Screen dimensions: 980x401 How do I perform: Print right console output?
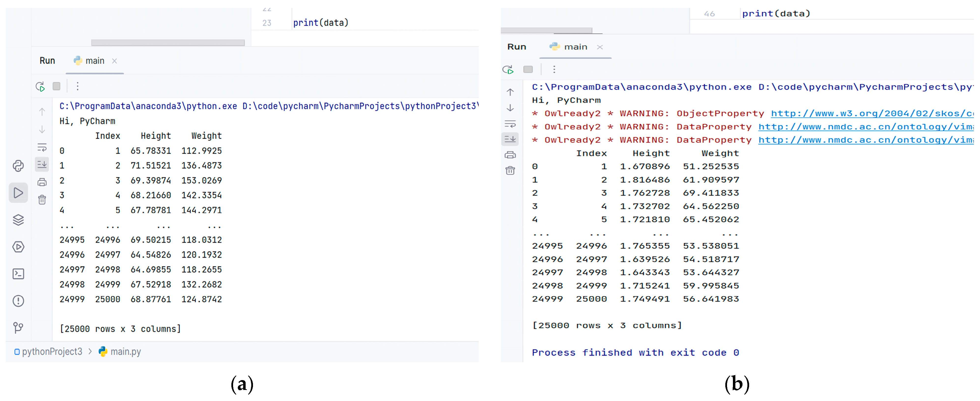click(511, 155)
